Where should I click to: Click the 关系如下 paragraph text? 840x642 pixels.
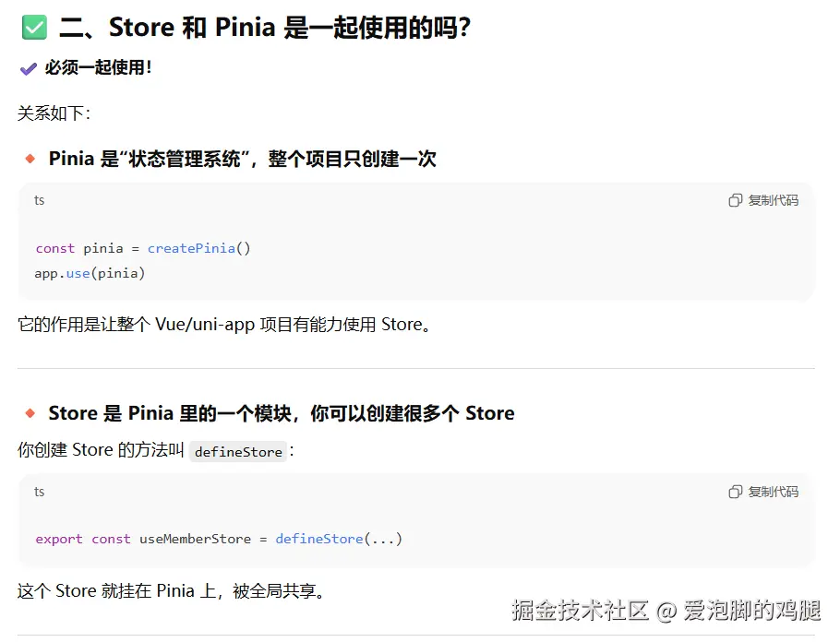click(x=54, y=113)
